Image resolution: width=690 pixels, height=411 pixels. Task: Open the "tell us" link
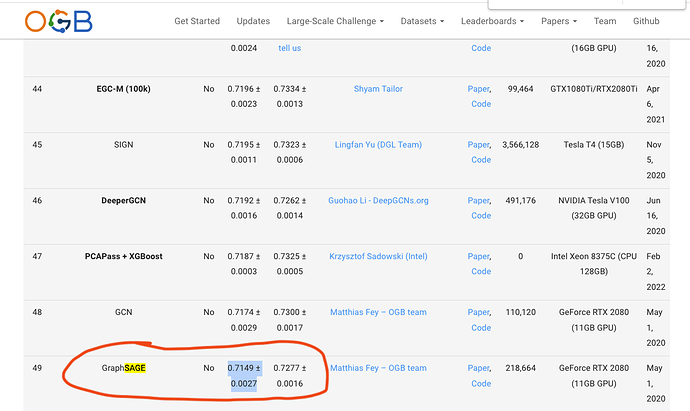(290, 48)
